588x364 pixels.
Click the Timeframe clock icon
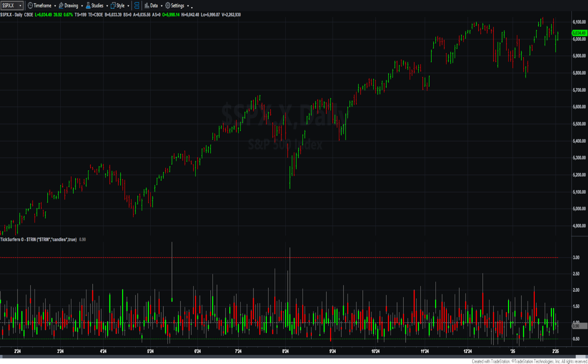[x=30, y=6]
